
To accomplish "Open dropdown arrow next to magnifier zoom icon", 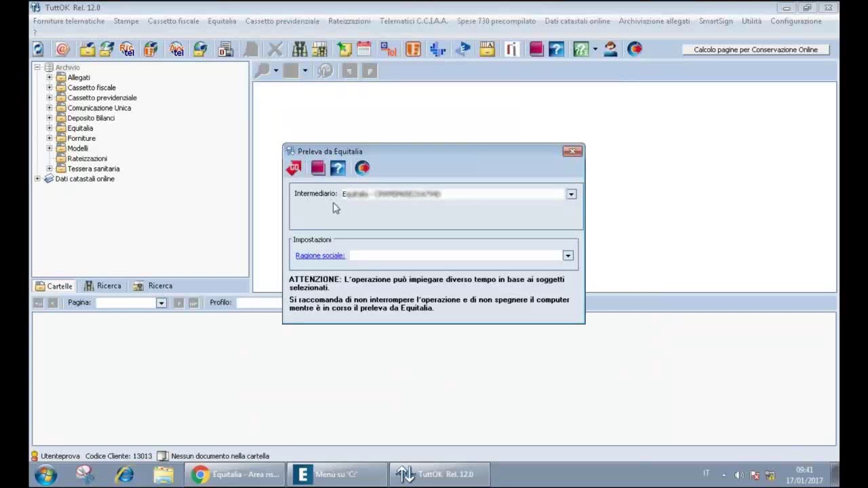I will pos(275,70).
